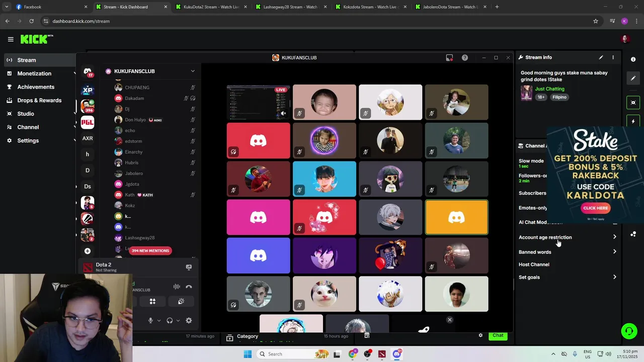Edit stream info with pencil icon
Viewport: 644px width, 362px height.
[601, 57]
